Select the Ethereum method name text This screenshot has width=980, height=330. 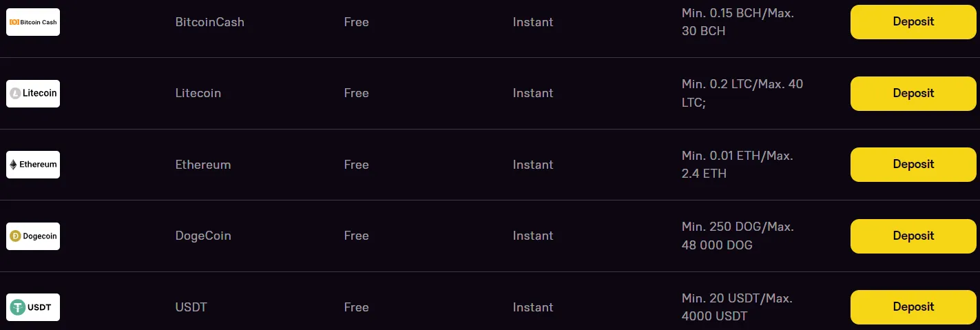(203, 165)
